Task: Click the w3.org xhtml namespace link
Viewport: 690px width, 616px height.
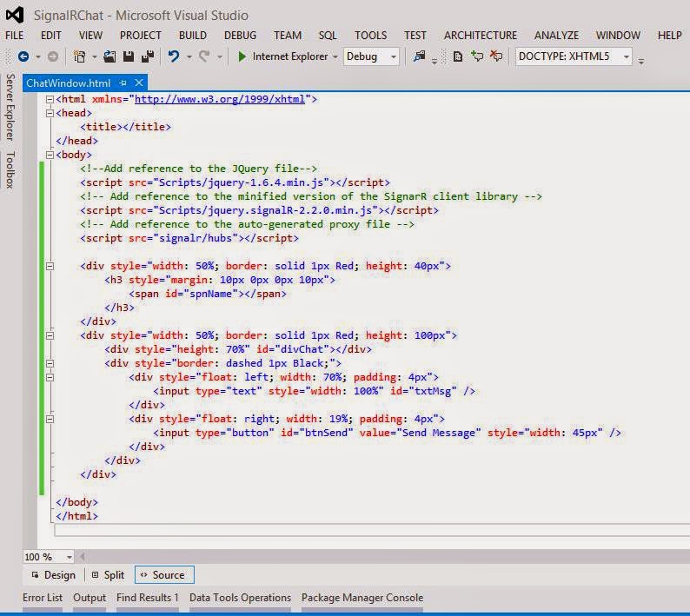Action: click(220, 99)
